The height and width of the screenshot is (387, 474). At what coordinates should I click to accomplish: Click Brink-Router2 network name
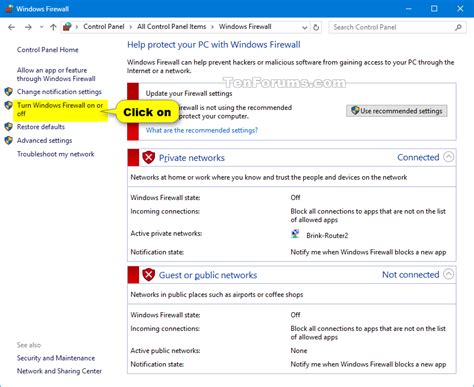click(327, 236)
